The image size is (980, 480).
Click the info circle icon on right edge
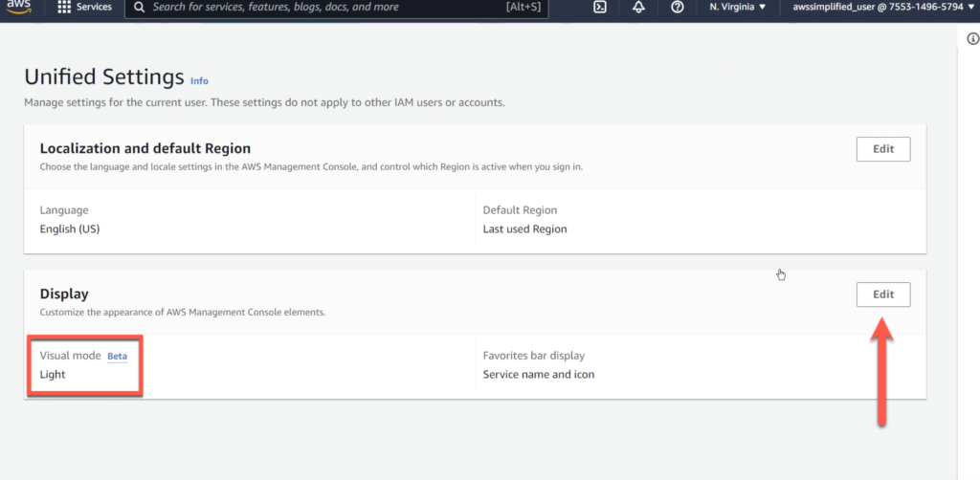[973, 39]
